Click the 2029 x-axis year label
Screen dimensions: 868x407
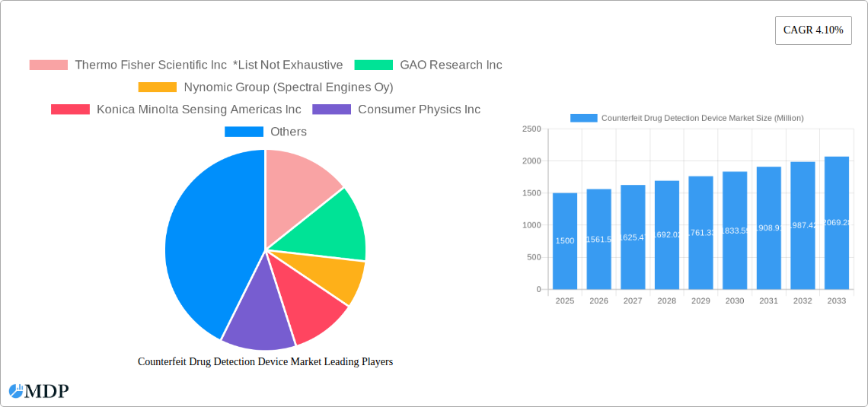click(x=700, y=300)
